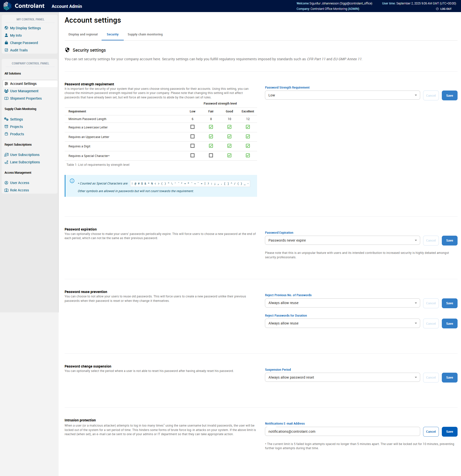Save the intrusion protection notification email

[449, 431]
